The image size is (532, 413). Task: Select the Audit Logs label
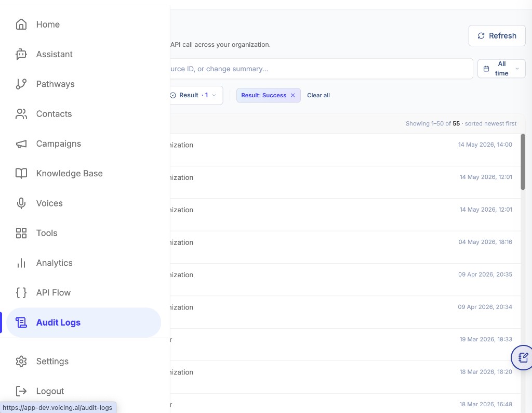(x=58, y=322)
